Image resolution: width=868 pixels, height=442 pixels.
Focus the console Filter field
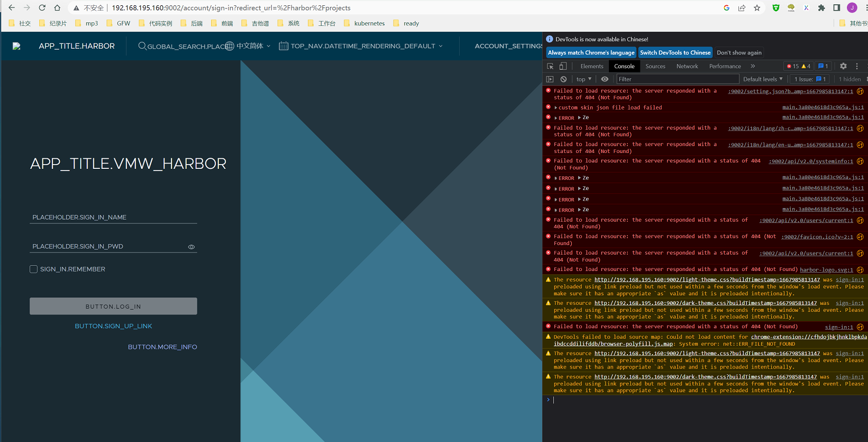pos(678,79)
